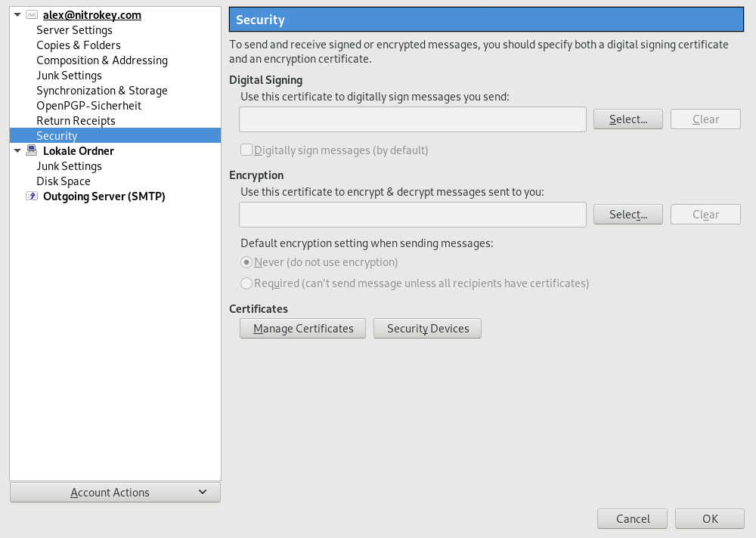
Task: Open Manage Certificates dialog
Action: point(302,329)
